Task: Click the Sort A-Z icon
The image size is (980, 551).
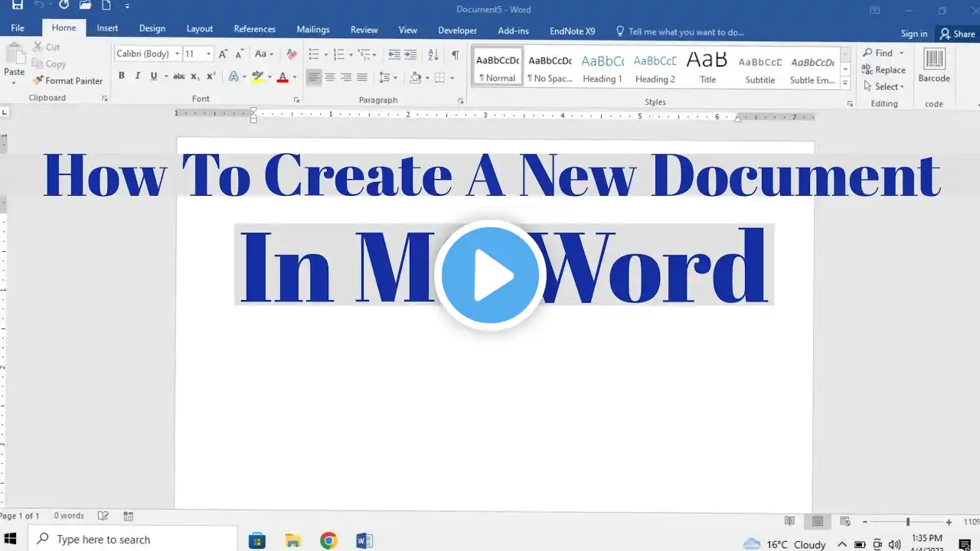Action: click(433, 54)
